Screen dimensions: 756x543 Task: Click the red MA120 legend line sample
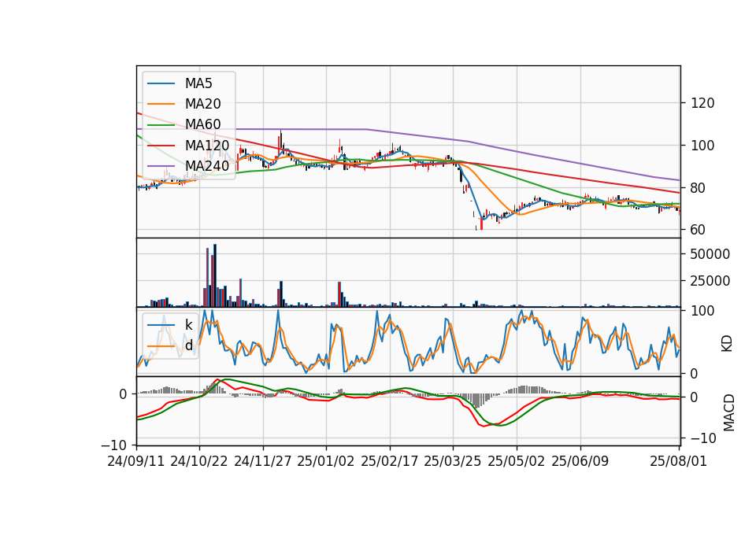pyautogui.click(x=161, y=146)
